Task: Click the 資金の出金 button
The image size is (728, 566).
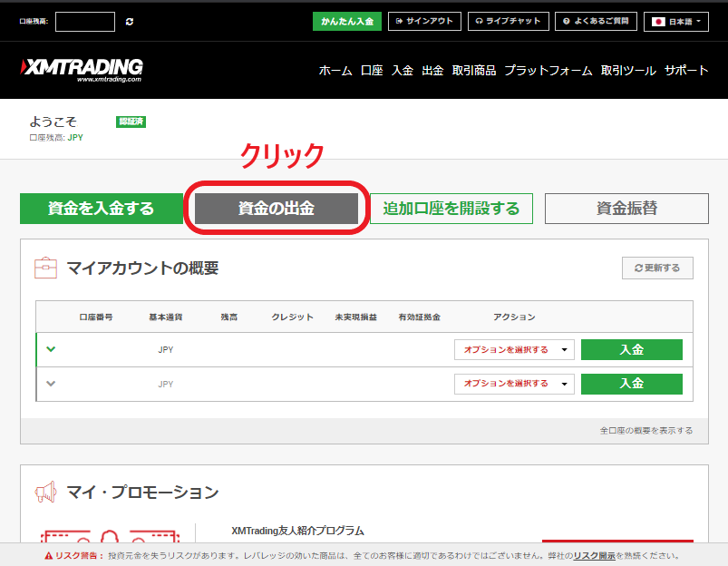Action: click(277, 208)
